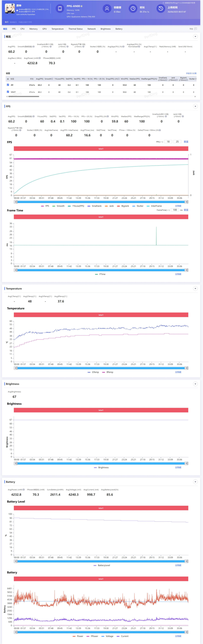Switch to the FPS tab
This screenshot has width=203, height=644.
click(14, 29)
